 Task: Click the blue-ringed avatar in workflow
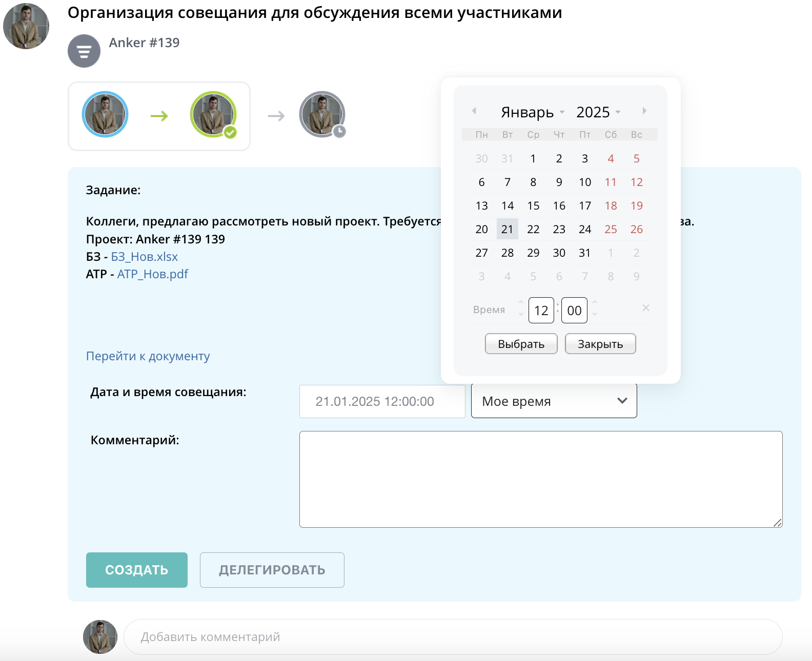coord(105,114)
